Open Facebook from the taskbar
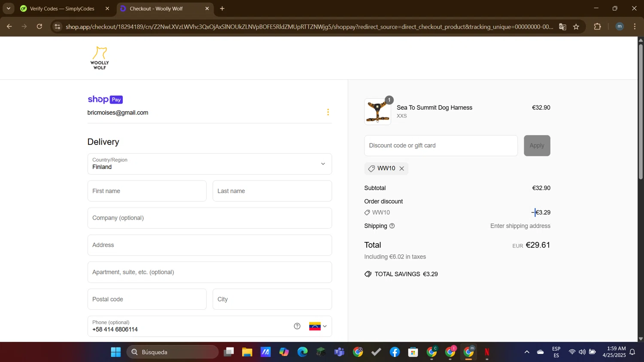 pyautogui.click(x=395, y=352)
